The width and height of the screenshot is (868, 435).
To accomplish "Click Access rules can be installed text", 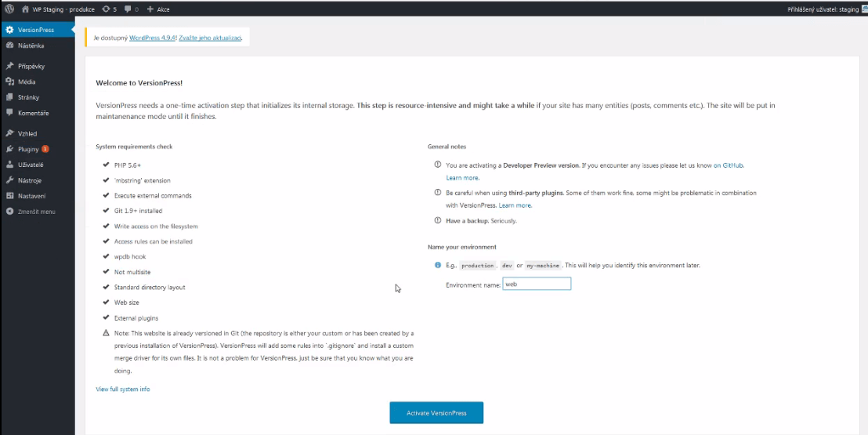I will point(154,241).
